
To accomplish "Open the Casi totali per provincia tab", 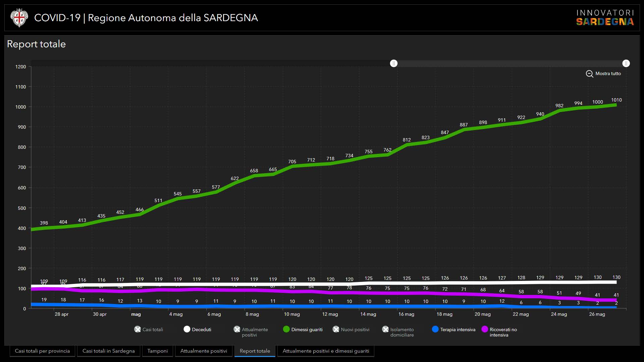I will 42,351.
